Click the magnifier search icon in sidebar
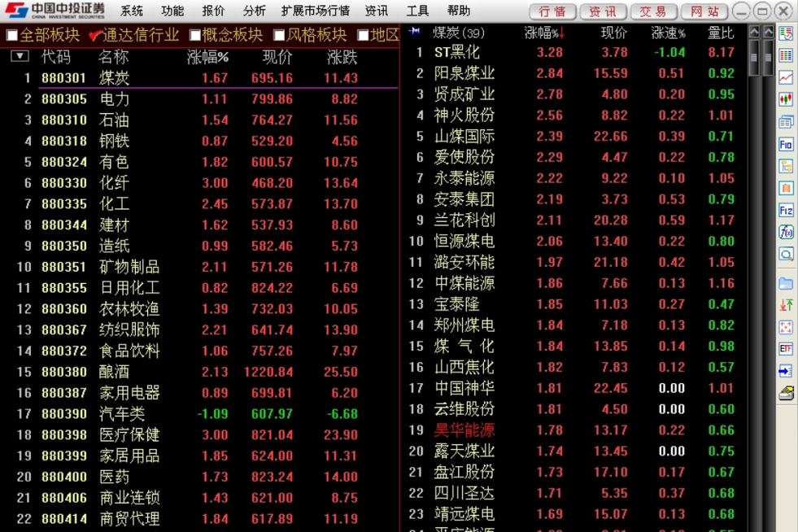This screenshot has height=532, width=798. pos(786,254)
